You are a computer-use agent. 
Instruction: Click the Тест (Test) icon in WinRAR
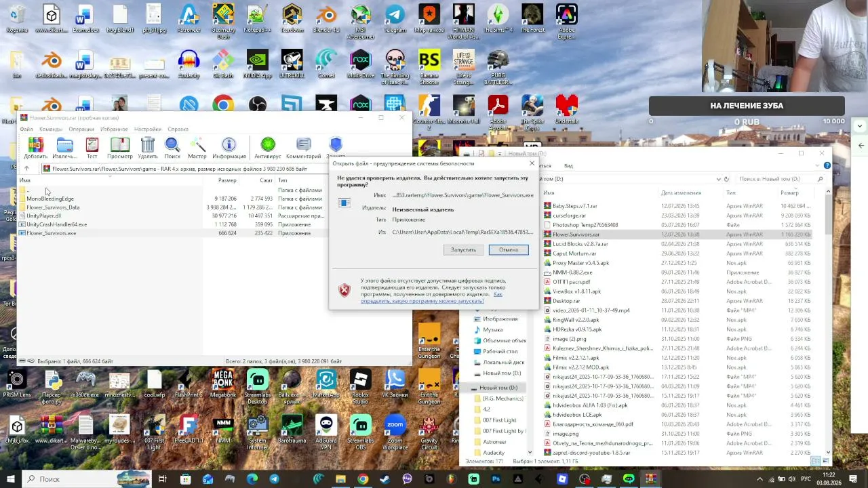coord(92,148)
